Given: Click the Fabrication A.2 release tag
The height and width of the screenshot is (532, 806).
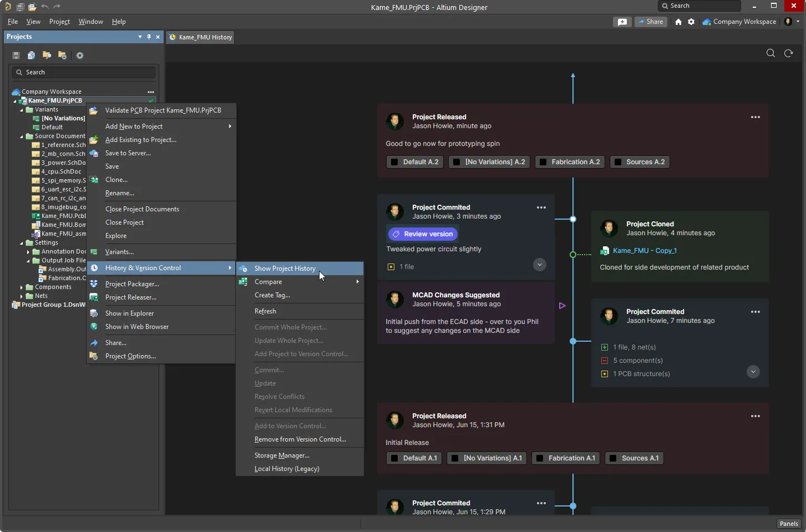Looking at the screenshot, I should (x=570, y=162).
